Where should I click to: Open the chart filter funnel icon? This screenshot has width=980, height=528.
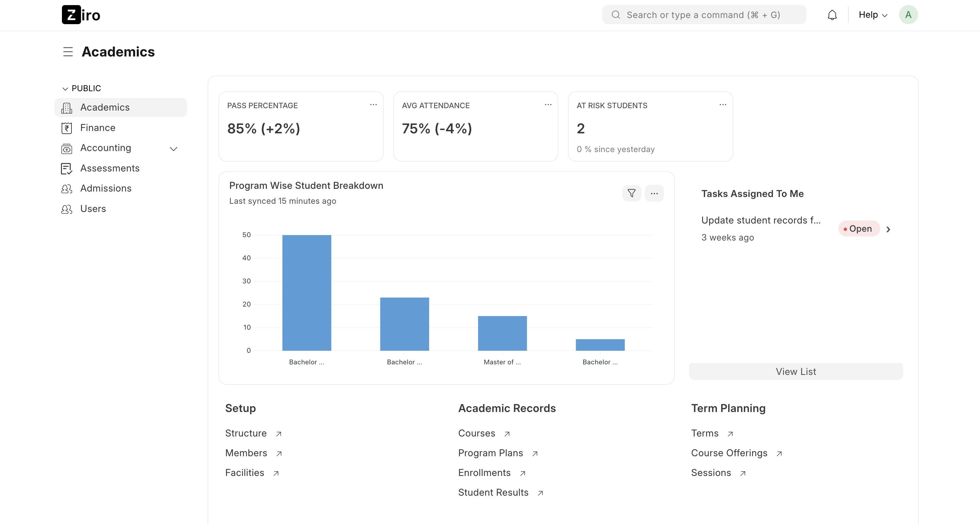click(x=632, y=193)
